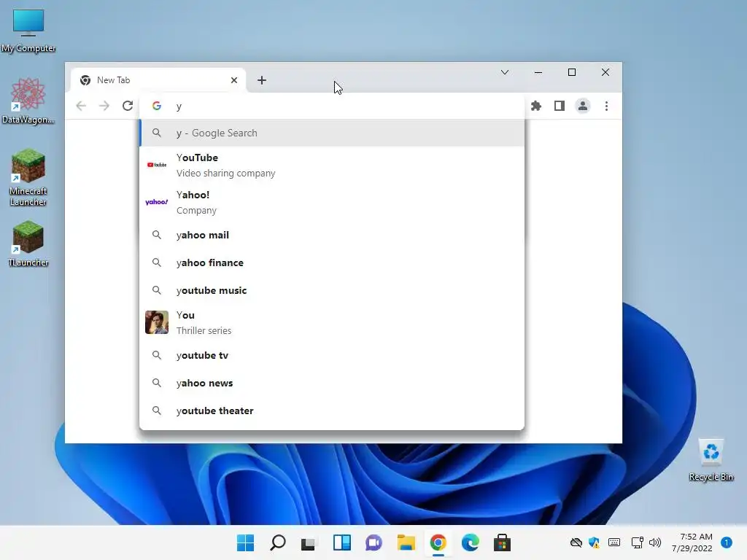747x560 pixels.
Task: Click the YouTube logo in suggestions
Action: (x=157, y=165)
